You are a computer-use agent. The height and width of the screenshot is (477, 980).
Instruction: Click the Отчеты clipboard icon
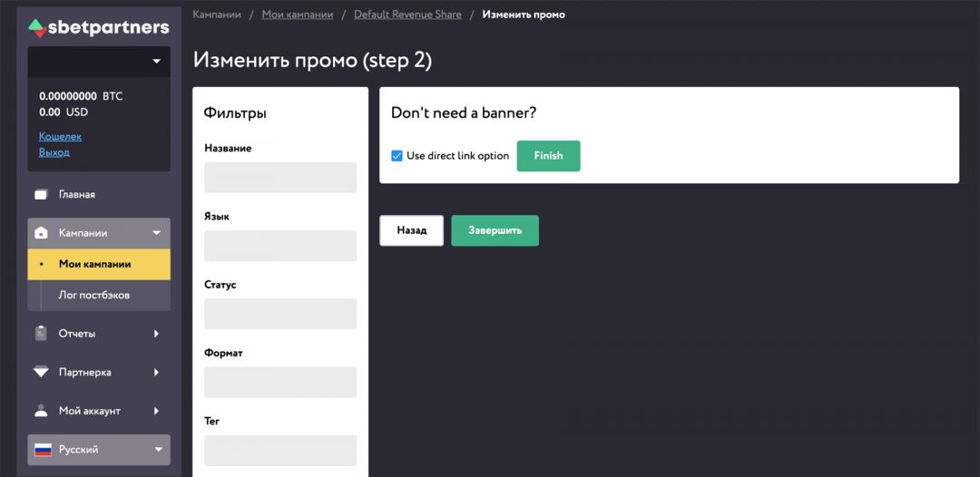[x=41, y=334]
